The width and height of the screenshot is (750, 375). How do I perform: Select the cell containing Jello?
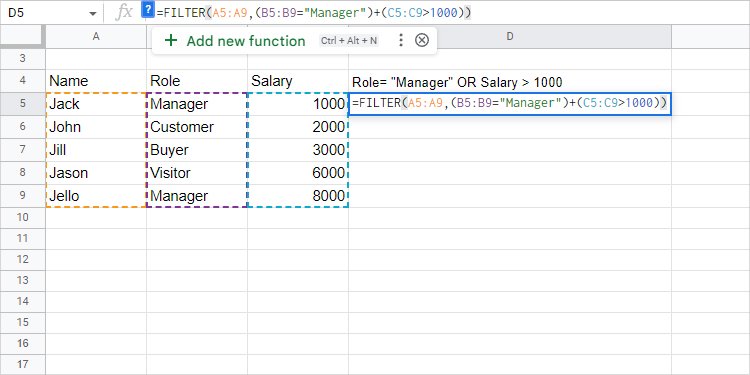pyautogui.click(x=96, y=196)
